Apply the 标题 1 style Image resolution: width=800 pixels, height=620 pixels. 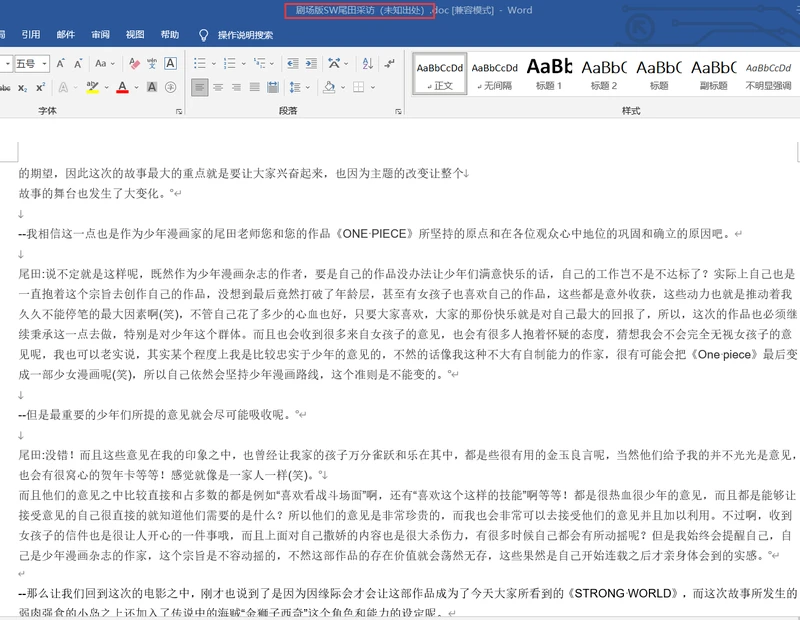point(549,75)
